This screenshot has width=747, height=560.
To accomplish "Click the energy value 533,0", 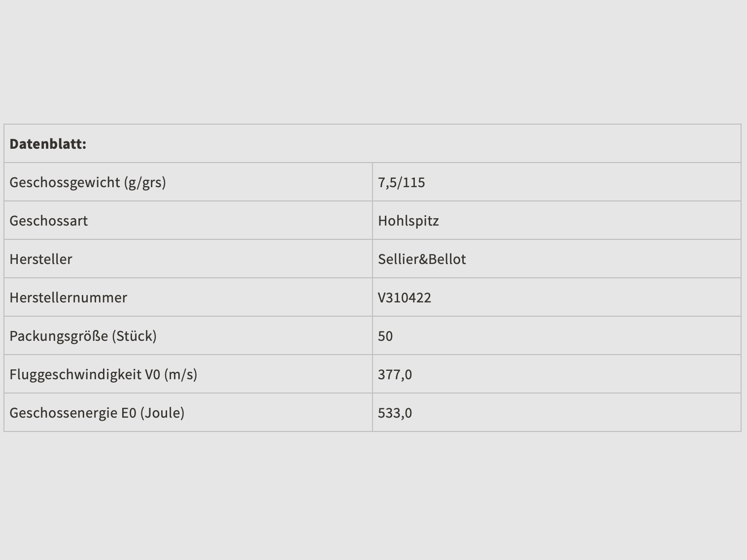I will (x=395, y=413).
